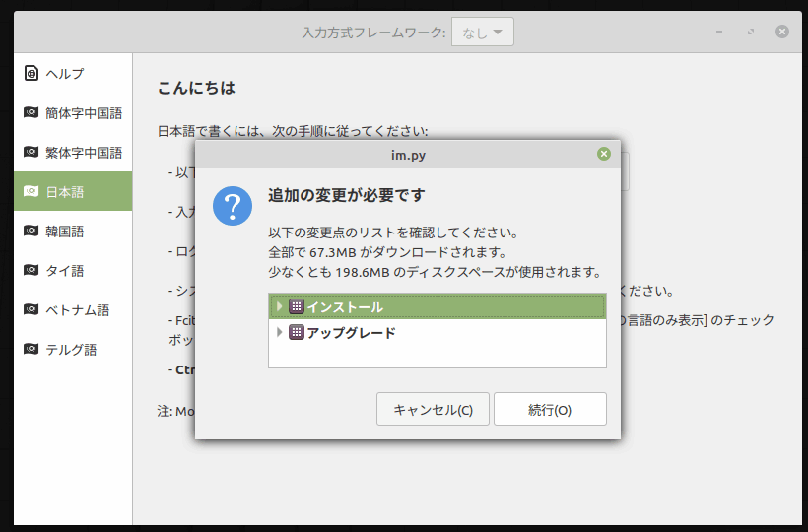Maximize the main input method window

(751, 32)
